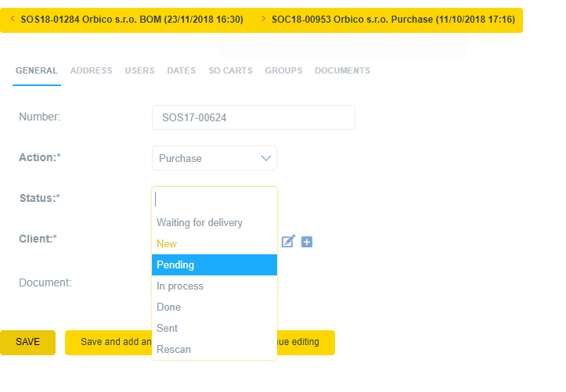Image resolution: width=566 pixels, height=392 pixels.
Task: Pick the New status option
Action: (167, 244)
